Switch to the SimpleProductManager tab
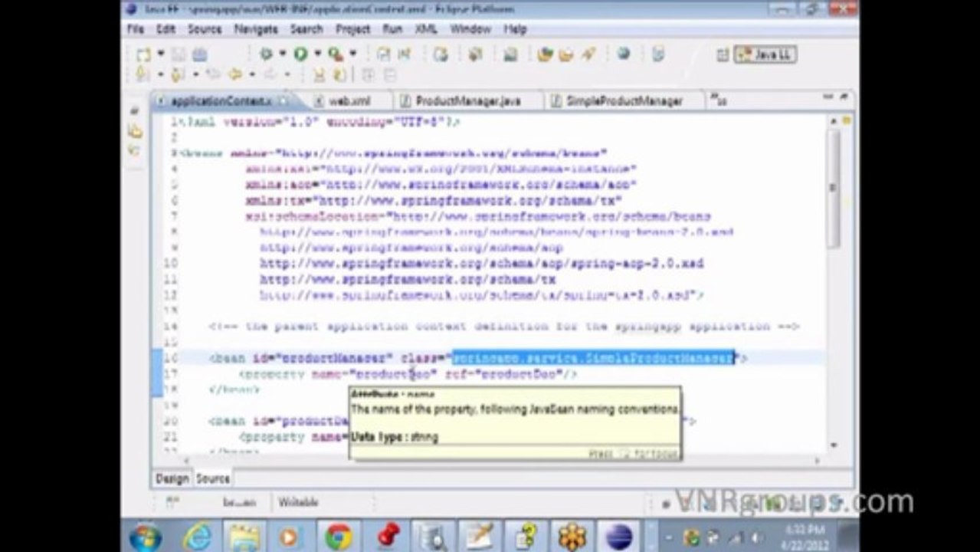Viewport: 980px width, 552px height. (624, 100)
